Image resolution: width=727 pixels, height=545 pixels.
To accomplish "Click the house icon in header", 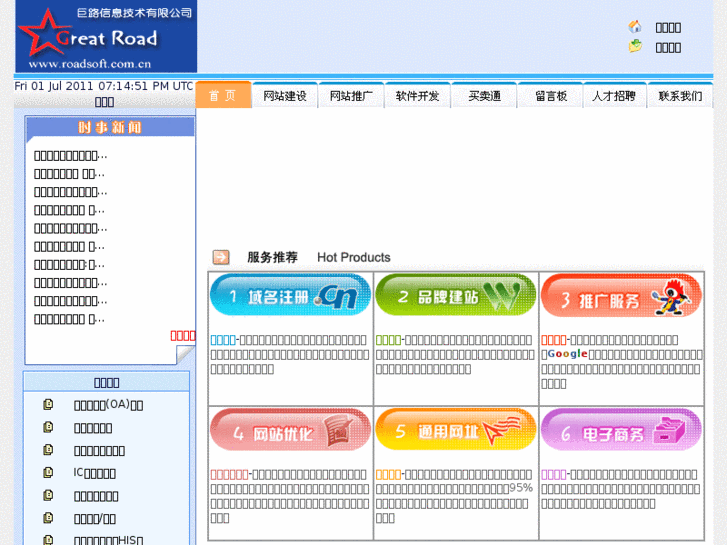I will (635, 27).
